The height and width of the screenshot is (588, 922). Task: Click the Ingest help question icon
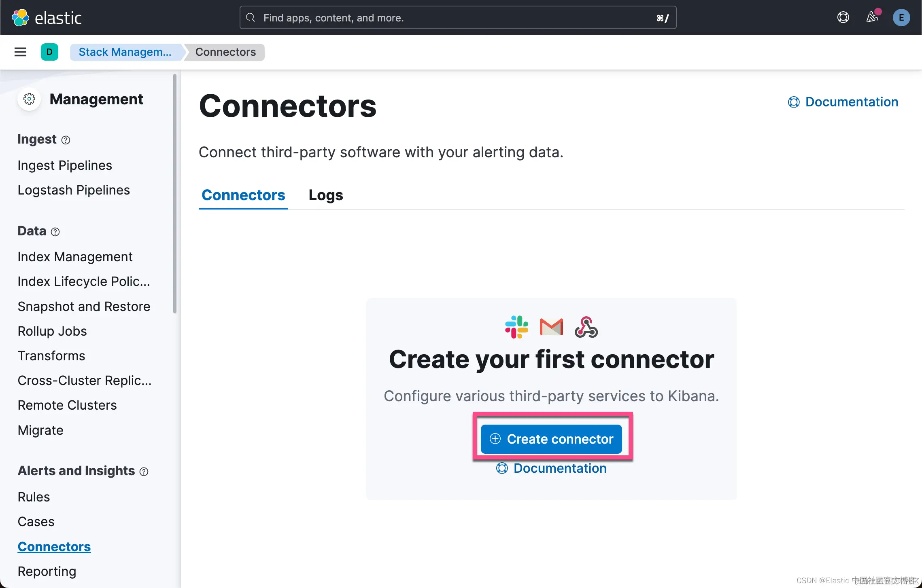pos(66,140)
